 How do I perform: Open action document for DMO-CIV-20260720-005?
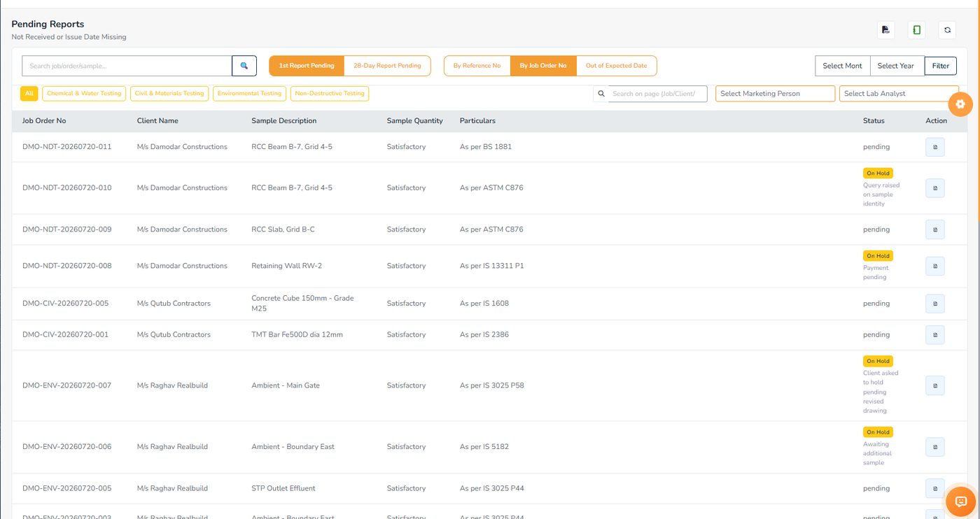[x=935, y=304]
